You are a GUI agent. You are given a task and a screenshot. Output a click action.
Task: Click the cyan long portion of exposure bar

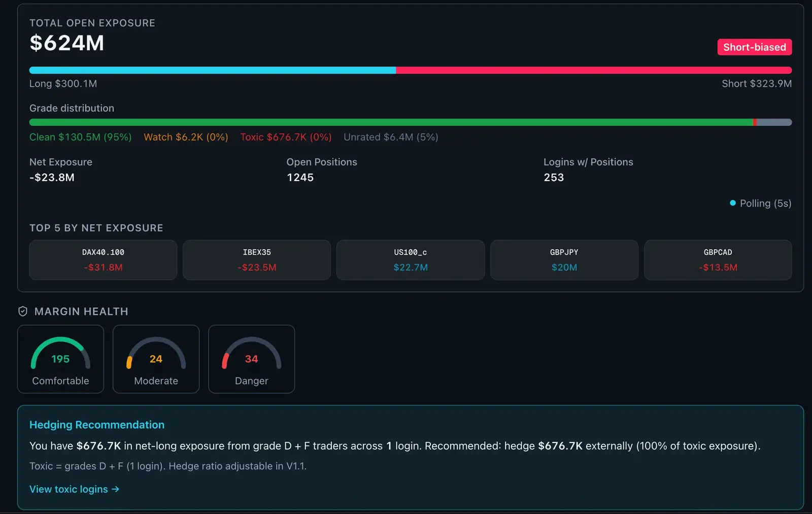[x=213, y=70]
